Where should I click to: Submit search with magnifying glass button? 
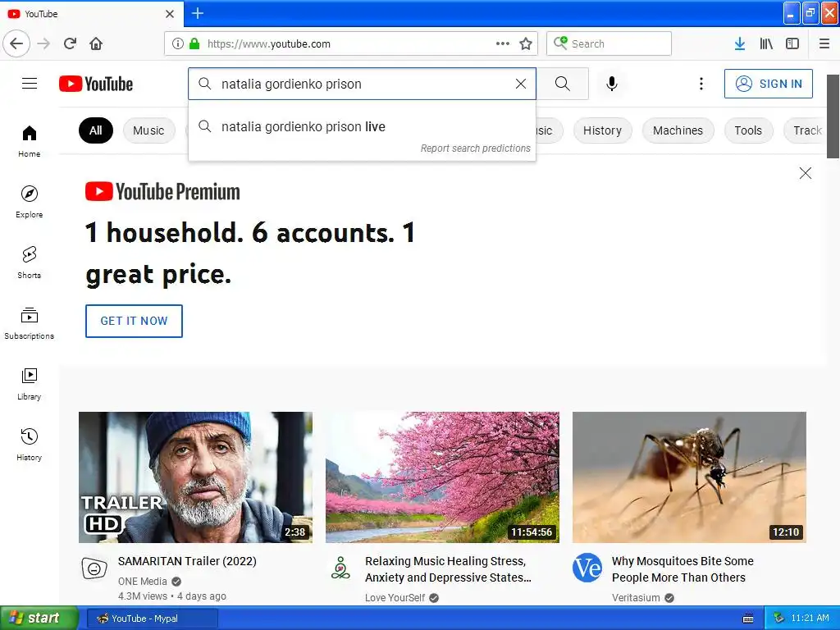[x=563, y=84]
